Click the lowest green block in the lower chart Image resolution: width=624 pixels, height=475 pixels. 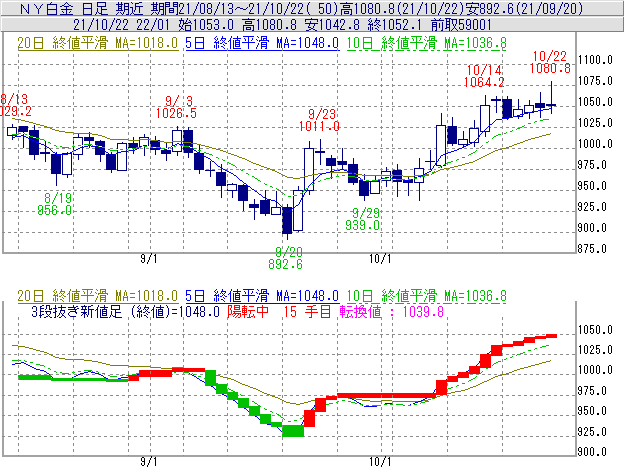tap(293, 431)
